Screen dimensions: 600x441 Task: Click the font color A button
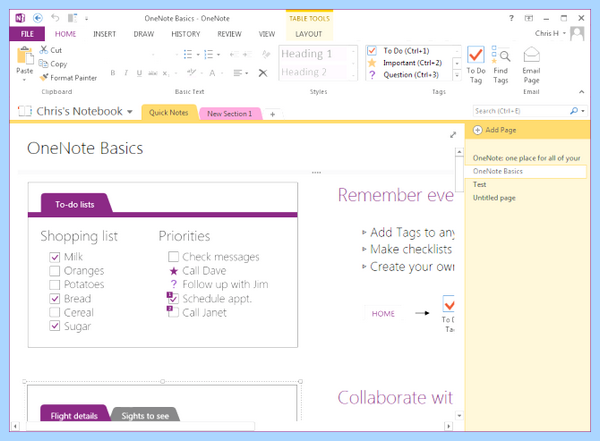212,73
